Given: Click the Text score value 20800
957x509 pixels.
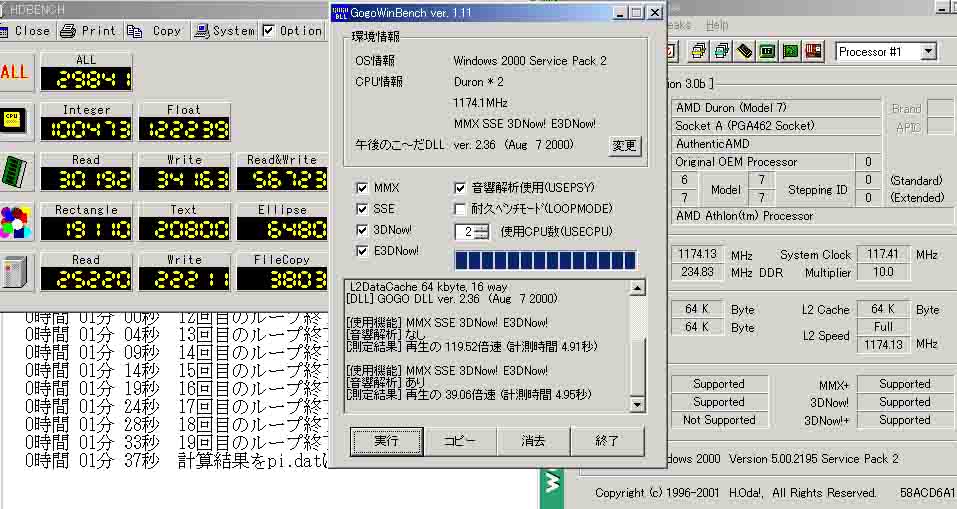Looking at the screenshot, I should point(184,229).
